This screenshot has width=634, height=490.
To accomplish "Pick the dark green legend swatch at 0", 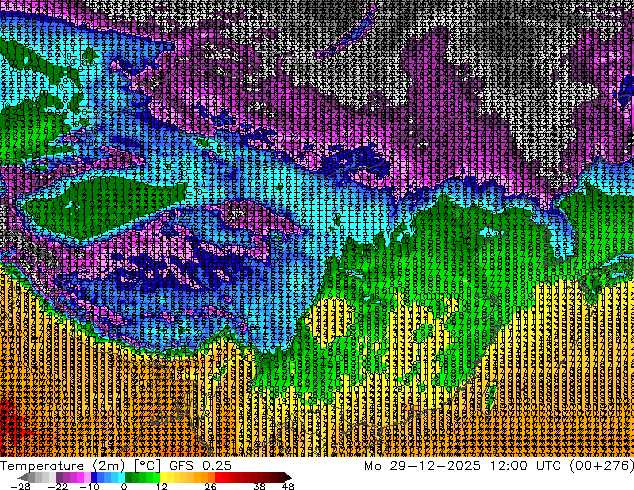I will pyautogui.click(x=129, y=477).
